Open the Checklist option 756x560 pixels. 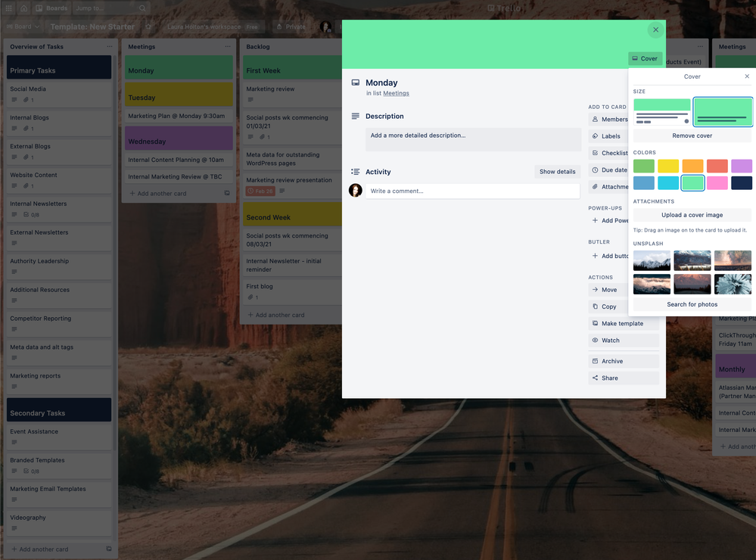tap(608, 153)
